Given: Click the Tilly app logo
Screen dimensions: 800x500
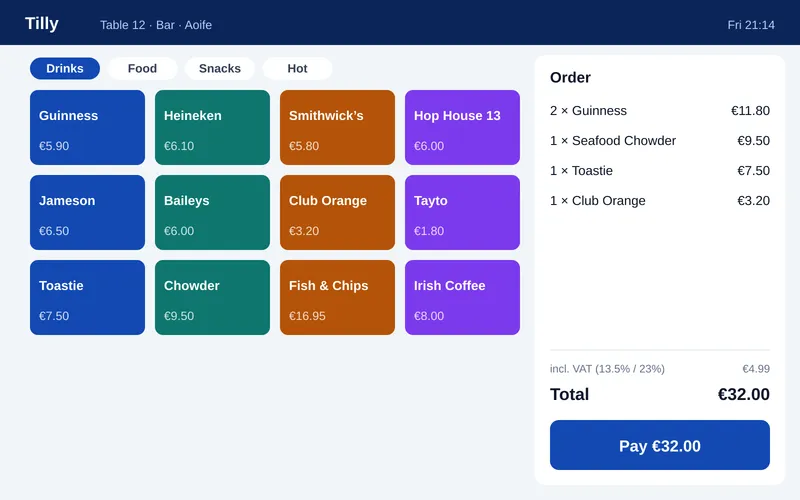Looking at the screenshot, I should (x=42, y=23).
